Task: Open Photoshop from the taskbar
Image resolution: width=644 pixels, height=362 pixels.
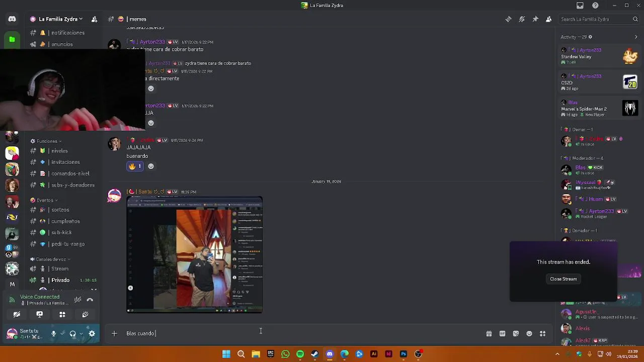Action: point(403,354)
